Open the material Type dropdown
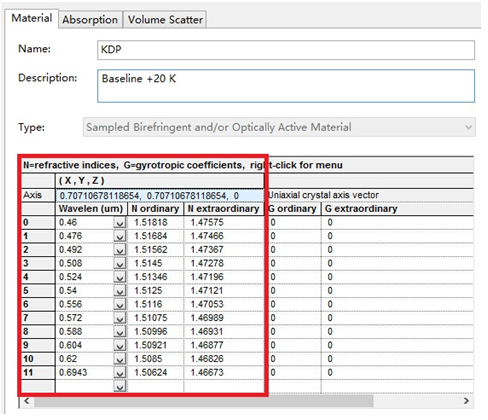 279,127
